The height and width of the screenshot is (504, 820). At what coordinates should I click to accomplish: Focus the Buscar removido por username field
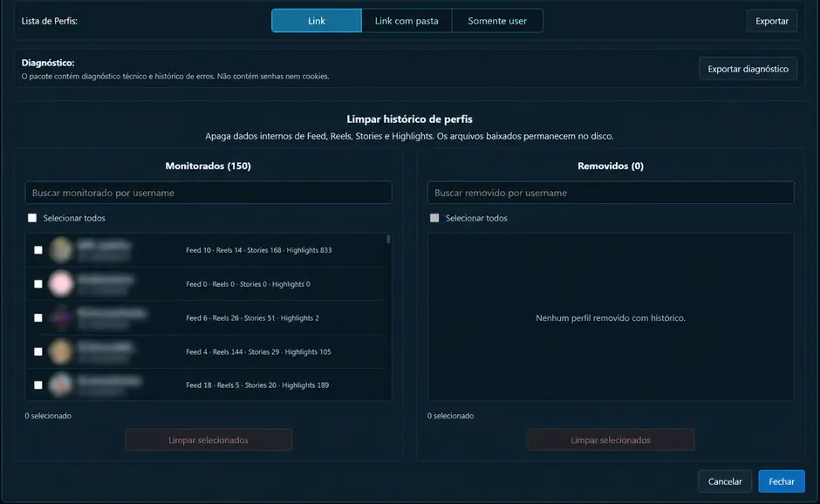point(611,193)
